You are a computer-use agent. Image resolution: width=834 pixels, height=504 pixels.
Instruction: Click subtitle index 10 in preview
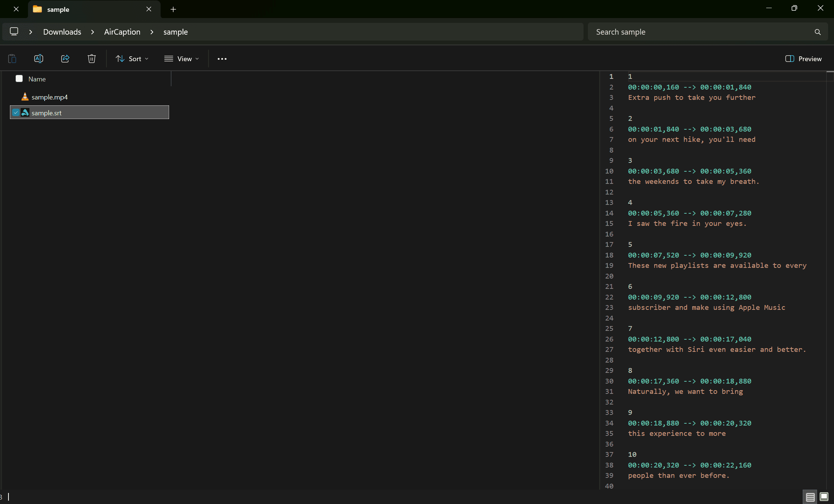(x=632, y=454)
